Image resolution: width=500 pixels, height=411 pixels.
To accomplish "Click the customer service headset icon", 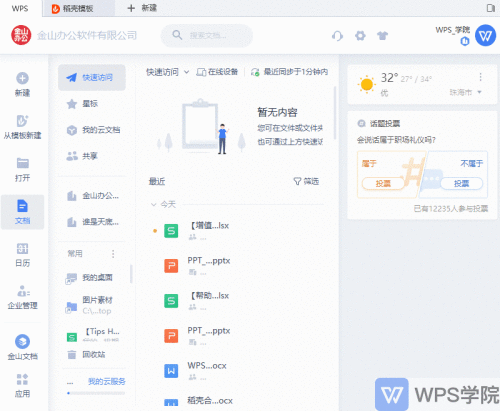I will 337,35.
